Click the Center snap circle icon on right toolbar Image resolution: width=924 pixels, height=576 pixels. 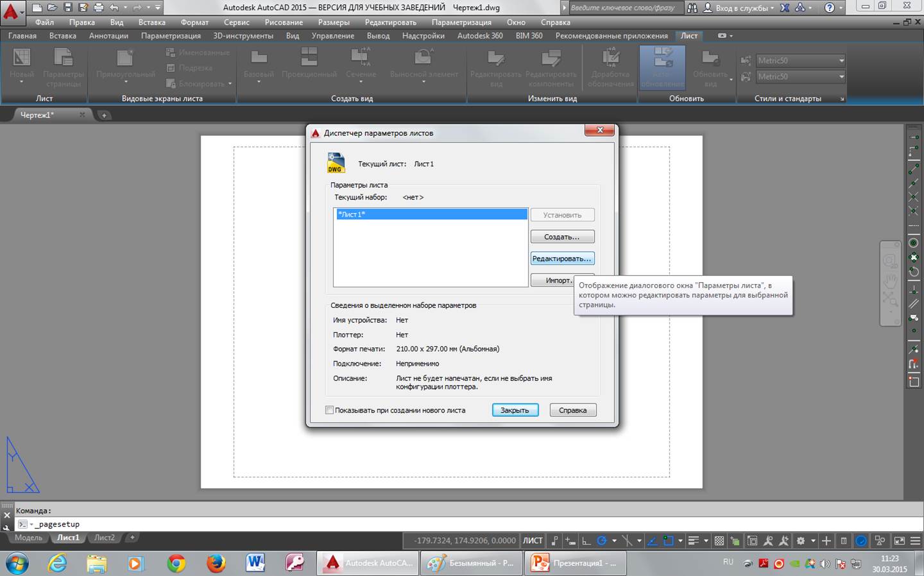914,243
